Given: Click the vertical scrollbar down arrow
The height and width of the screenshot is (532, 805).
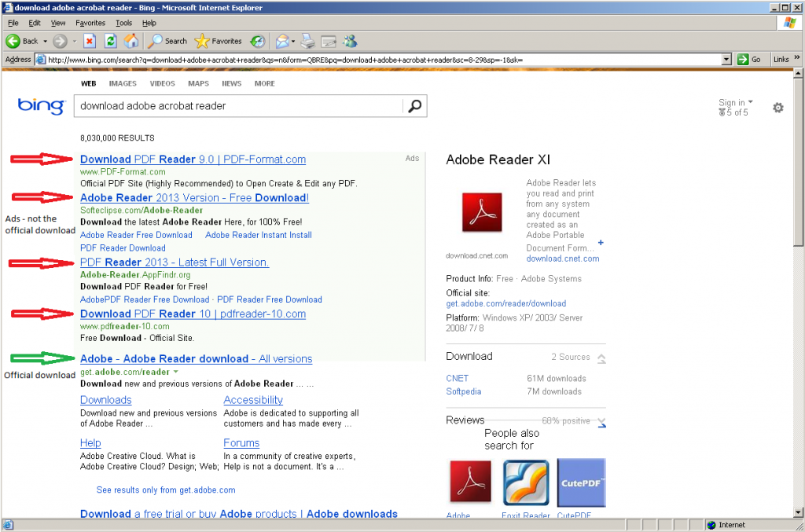Looking at the screenshot, I should tap(798, 512).
